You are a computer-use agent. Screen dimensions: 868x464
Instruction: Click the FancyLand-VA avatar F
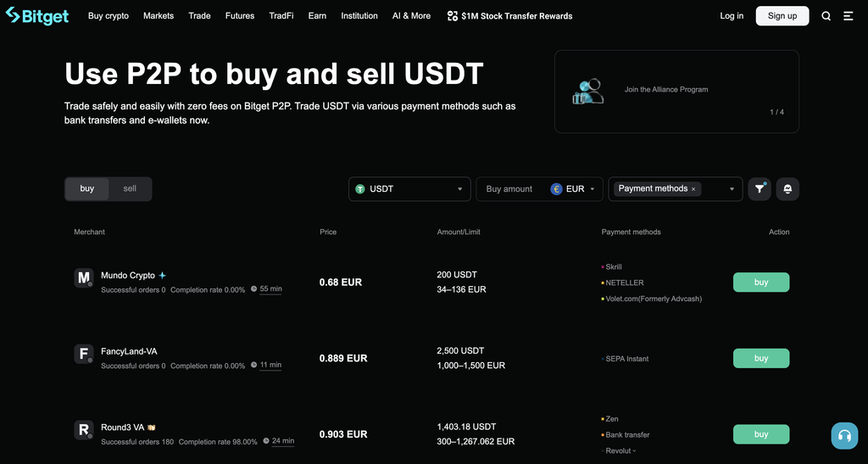(x=84, y=353)
